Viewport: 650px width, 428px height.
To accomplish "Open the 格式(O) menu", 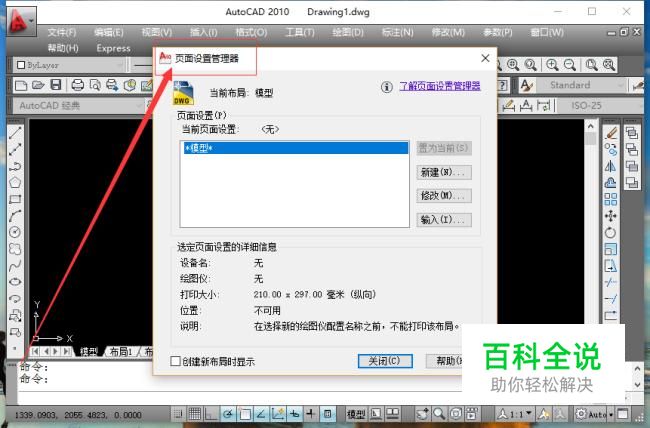I will (x=251, y=32).
